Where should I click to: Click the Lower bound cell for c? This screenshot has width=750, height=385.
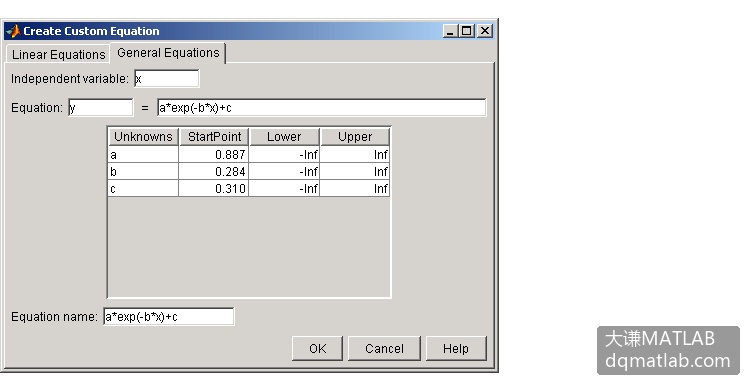point(284,188)
